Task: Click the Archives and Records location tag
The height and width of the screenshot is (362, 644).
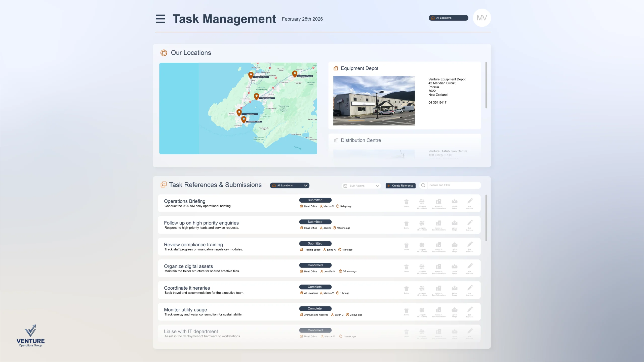Action: coord(314,315)
